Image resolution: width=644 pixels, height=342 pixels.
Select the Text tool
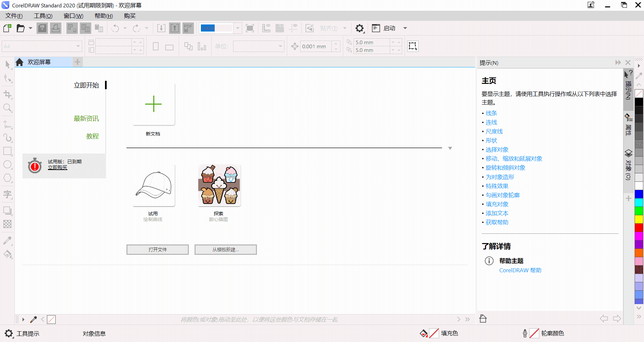(7, 194)
